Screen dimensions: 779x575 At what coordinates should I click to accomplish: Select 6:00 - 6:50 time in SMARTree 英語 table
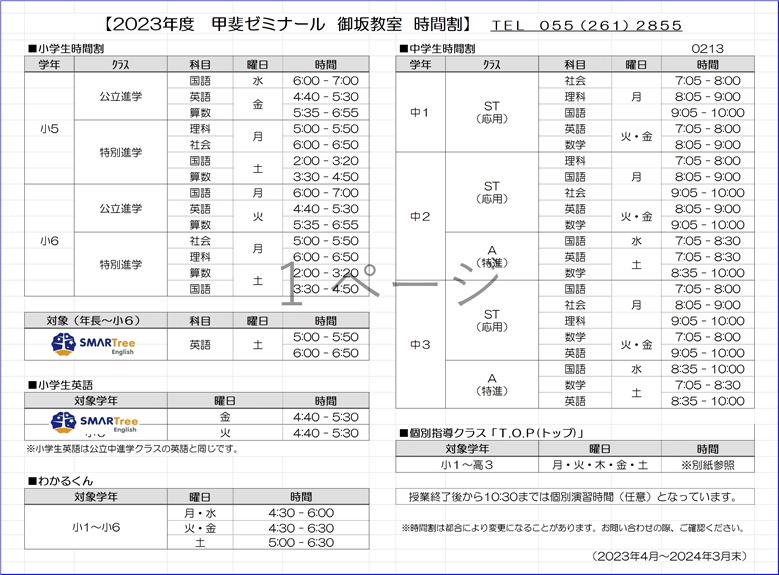[325, 353]
